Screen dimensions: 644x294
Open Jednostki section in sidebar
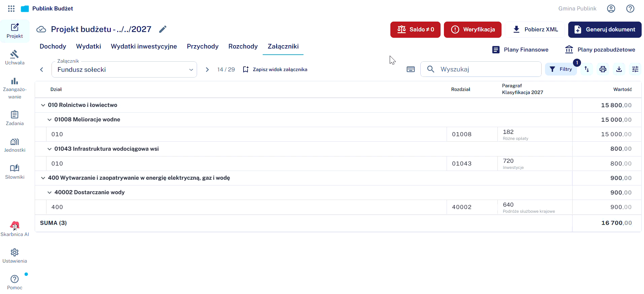[x=15, y=145]
